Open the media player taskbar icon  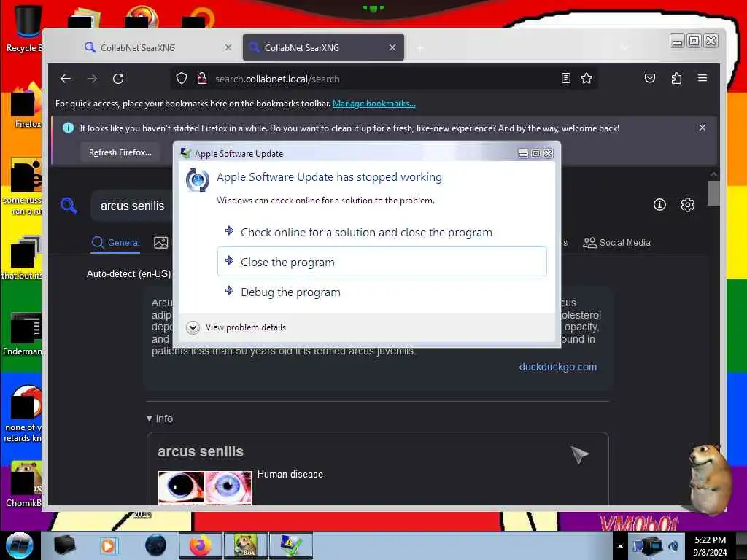coord(108,545)
